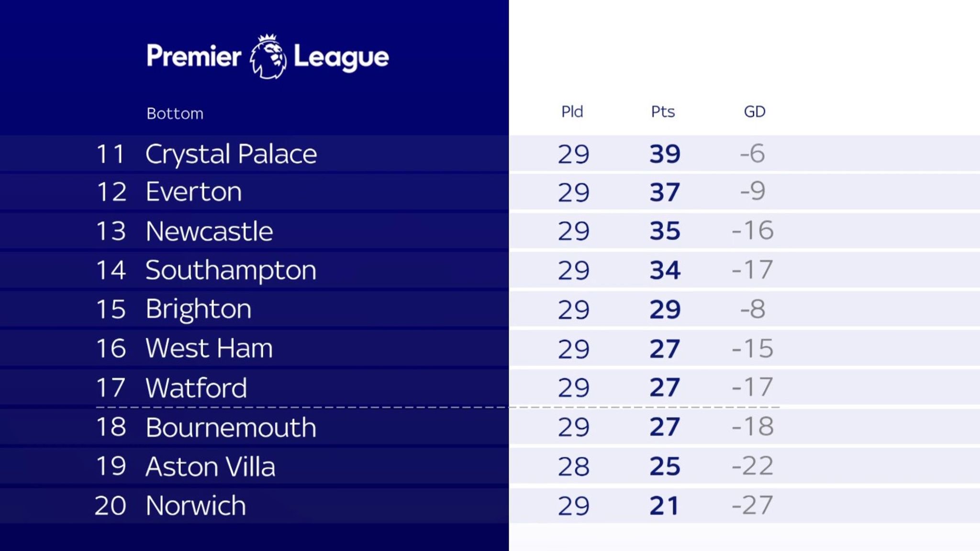
Task: Open the Crystal Palace row
Action: pos(490,154)
